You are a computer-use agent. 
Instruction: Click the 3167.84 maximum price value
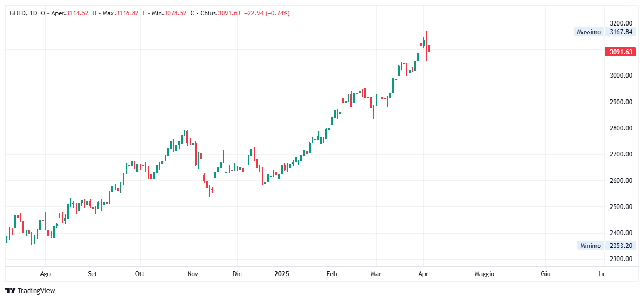pos(621,32)
